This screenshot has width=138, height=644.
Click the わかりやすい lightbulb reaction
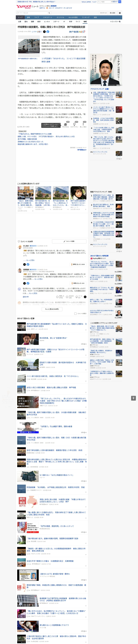click(74, 125)
